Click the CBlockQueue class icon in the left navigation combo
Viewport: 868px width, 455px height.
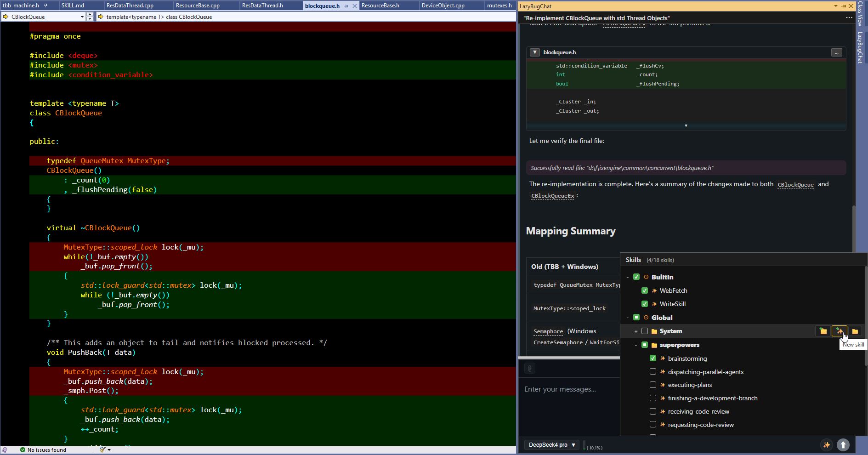pyautogui.click(x=6, y=17)
